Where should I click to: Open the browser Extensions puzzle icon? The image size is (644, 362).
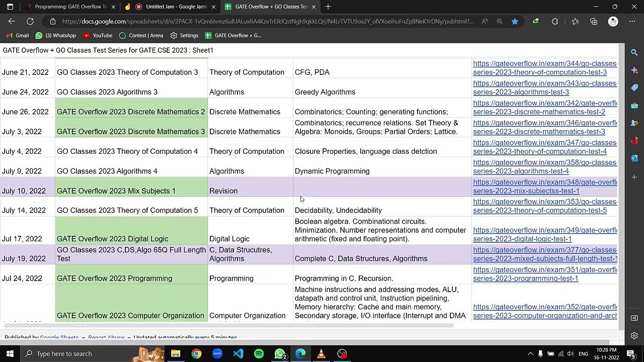[555, 22]
